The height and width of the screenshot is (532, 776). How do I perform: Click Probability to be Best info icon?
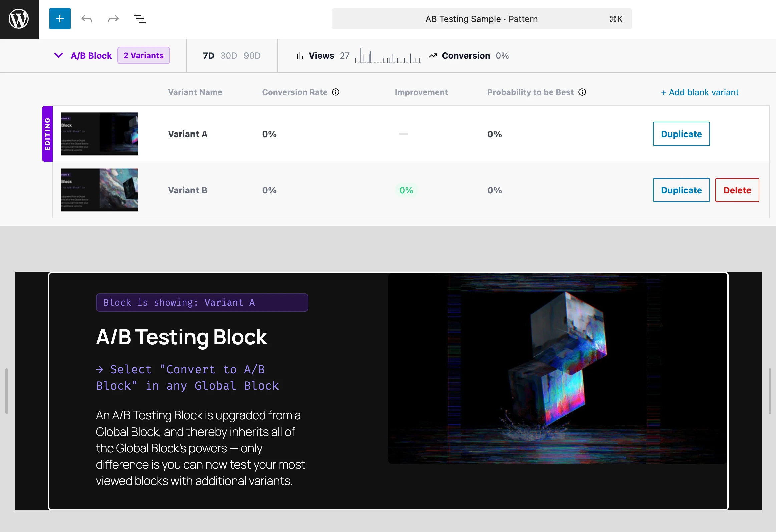pyautogui.click(x=582, y=92)
